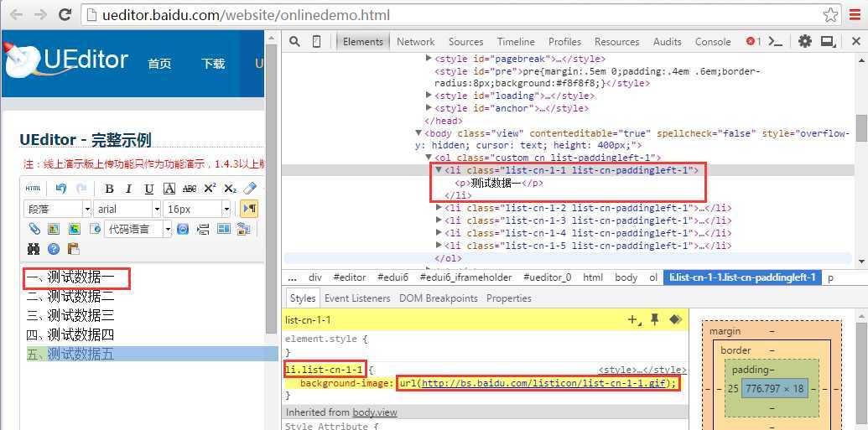The image size is (868, 430).
Task: Collapse the body class="view" node
Action: (418, 132)
